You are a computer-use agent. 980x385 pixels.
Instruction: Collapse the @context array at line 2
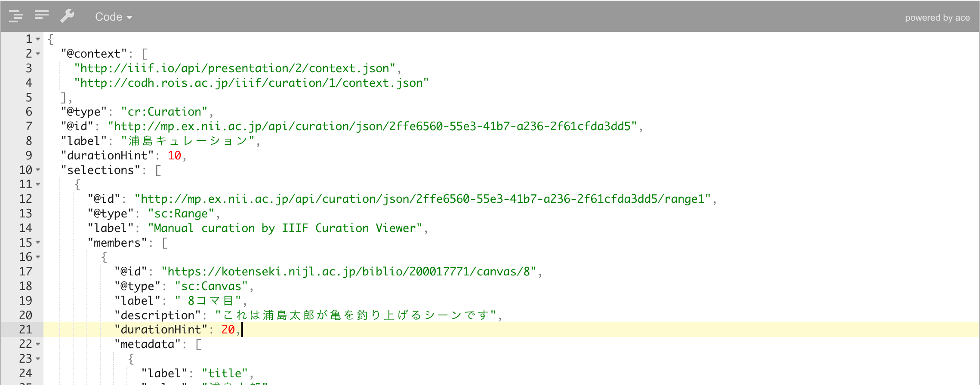38,54
